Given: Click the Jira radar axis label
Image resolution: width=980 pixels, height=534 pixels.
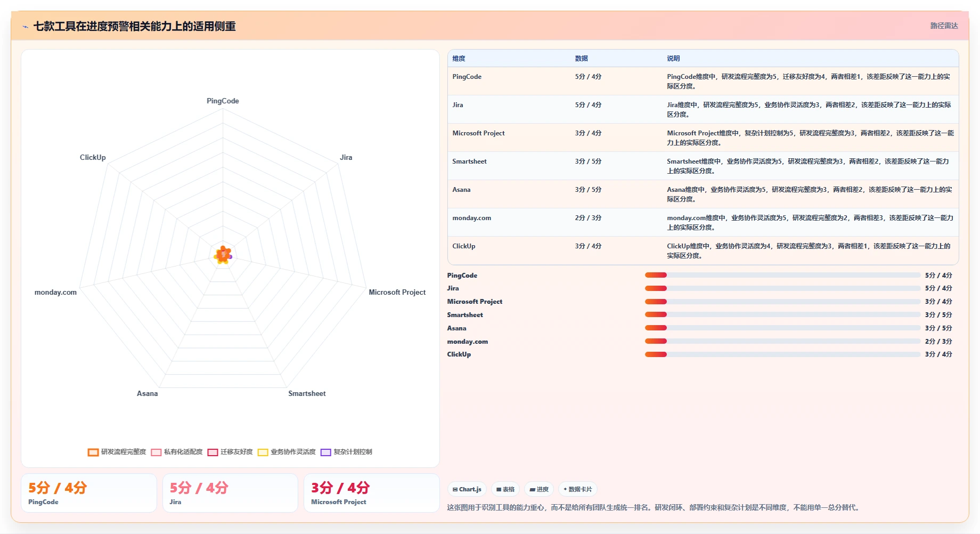Looking at the screenshot, I should [x=346, y=157].
